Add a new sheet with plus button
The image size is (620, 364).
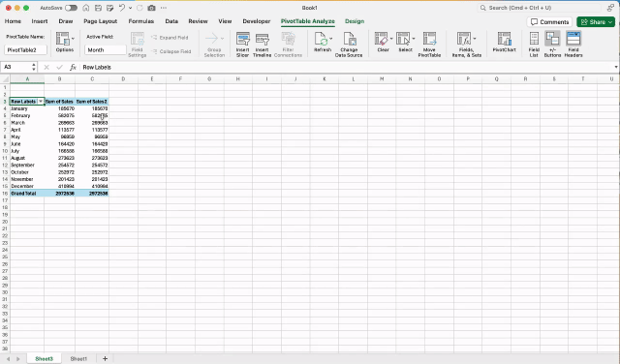pyautogui.click(x=105, y=359)
